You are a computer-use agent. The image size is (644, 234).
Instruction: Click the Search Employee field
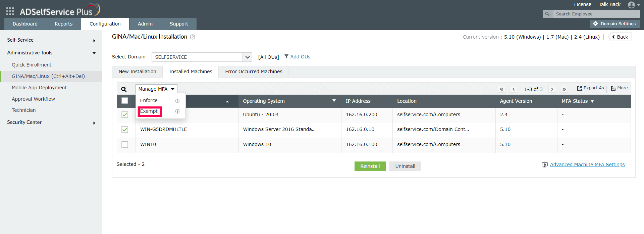click(596, 14)
